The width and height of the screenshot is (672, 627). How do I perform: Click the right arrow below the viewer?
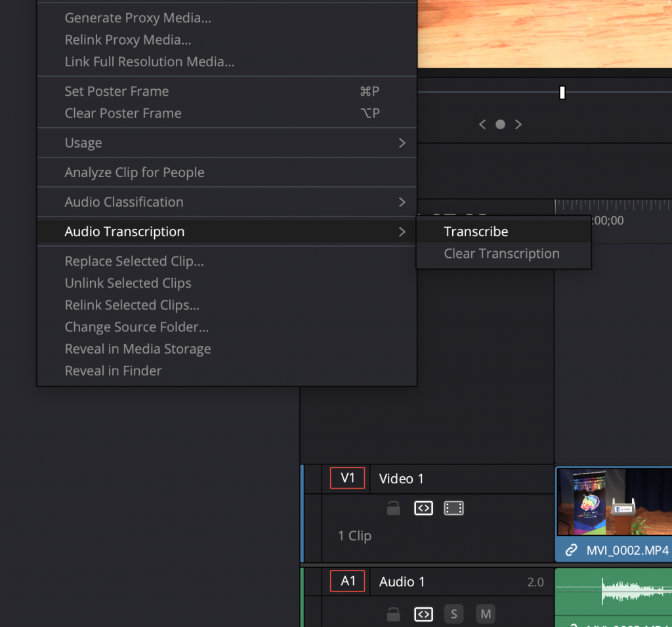pyautogui.click(x=518, y=125)
